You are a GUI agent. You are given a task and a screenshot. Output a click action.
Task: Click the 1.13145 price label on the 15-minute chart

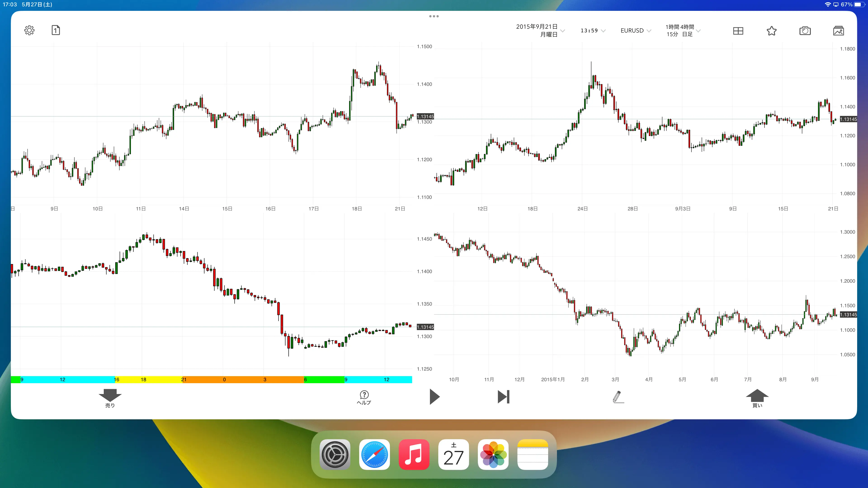coord(425,327)
